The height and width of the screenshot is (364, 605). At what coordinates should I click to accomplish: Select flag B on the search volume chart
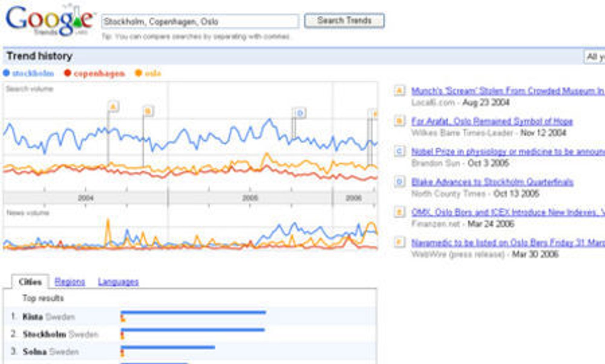tap(148, 111)
